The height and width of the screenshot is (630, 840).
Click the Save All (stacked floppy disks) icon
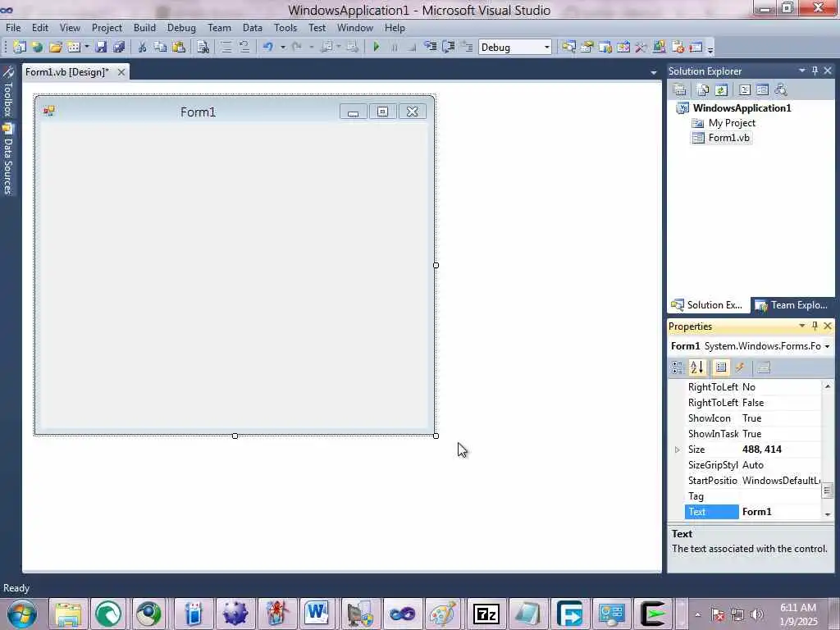pyautogui.click(x=118, y=47)
